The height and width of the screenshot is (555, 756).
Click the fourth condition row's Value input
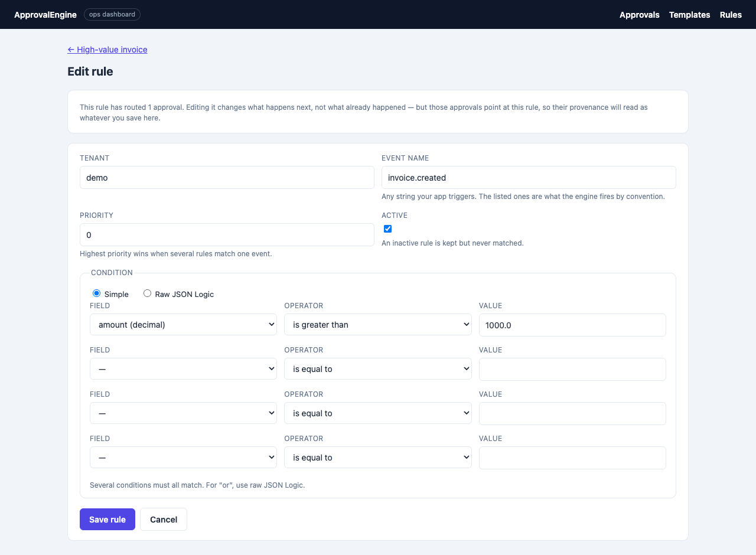tap(572, 458)
